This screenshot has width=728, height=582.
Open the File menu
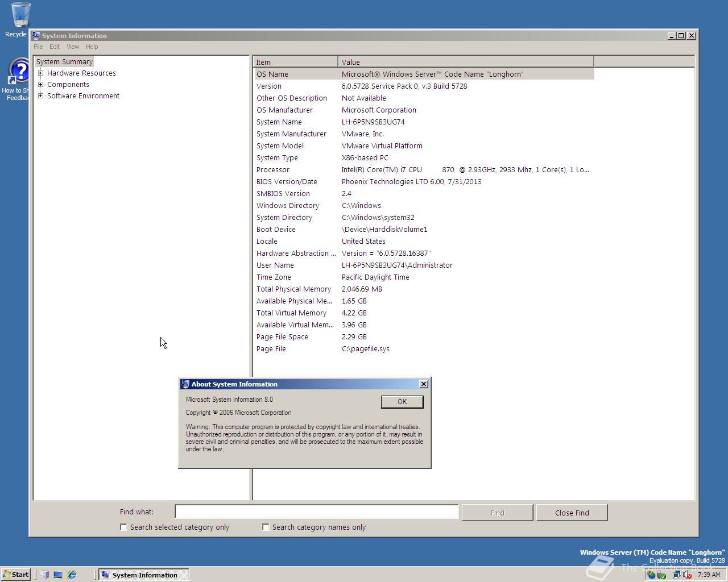coord(38,47)
